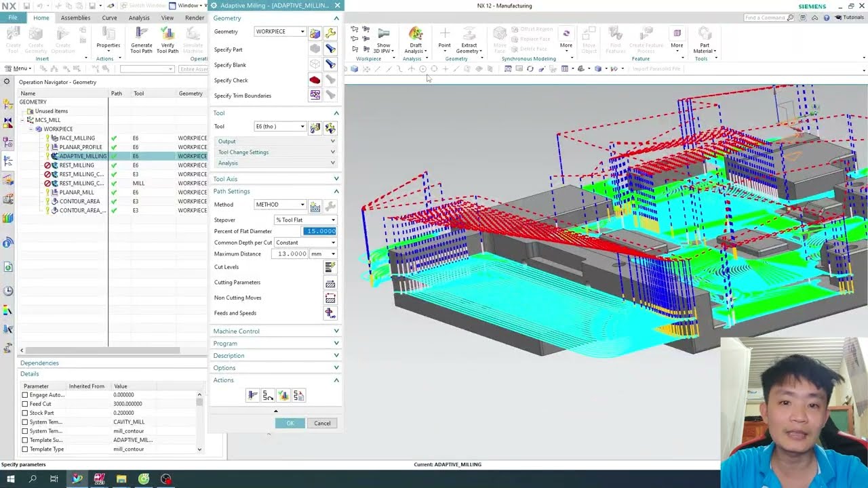Click the Edit/Display tool icon
The image size is (868, 488).
coord(330,127)
